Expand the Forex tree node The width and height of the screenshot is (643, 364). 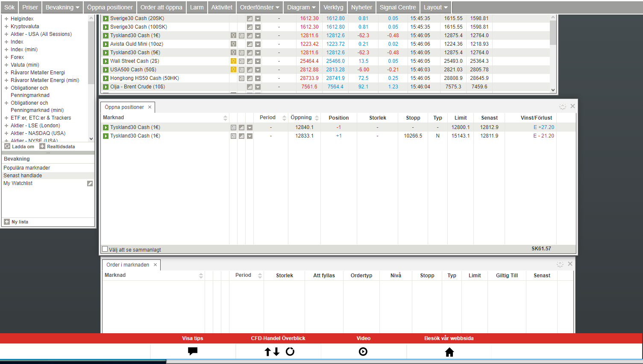[x=6, y=57]
